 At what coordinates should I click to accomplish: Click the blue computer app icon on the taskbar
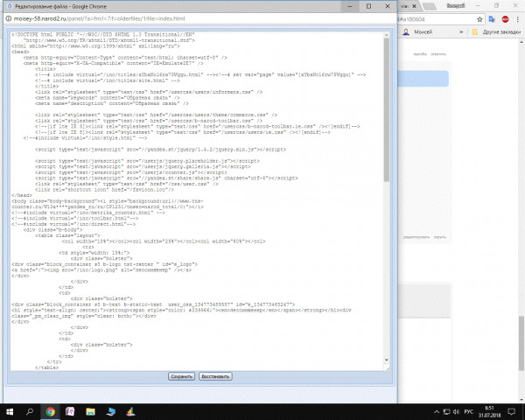click(x=111, y=411)
